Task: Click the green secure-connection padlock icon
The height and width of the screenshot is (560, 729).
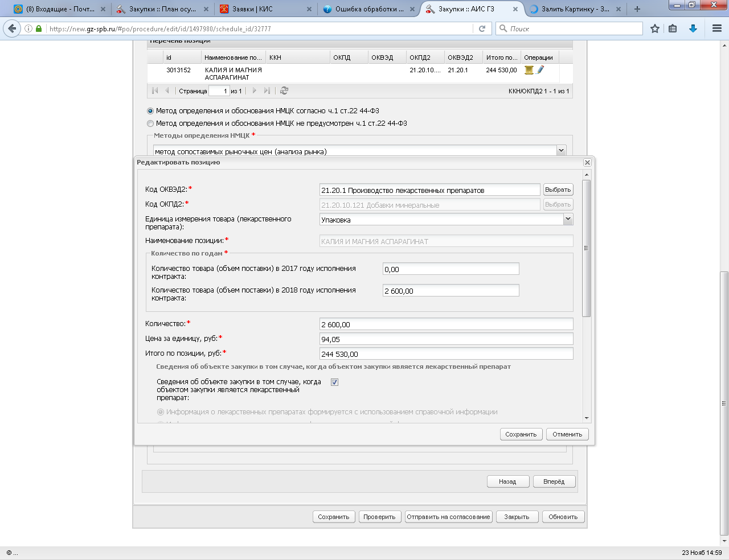Action: click(39, 28)
